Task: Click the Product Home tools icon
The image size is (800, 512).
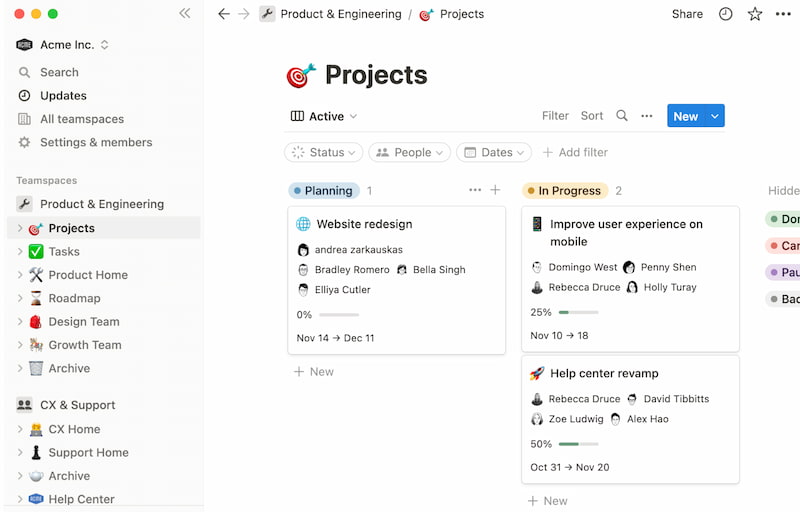Action: (x=36, y=275)
